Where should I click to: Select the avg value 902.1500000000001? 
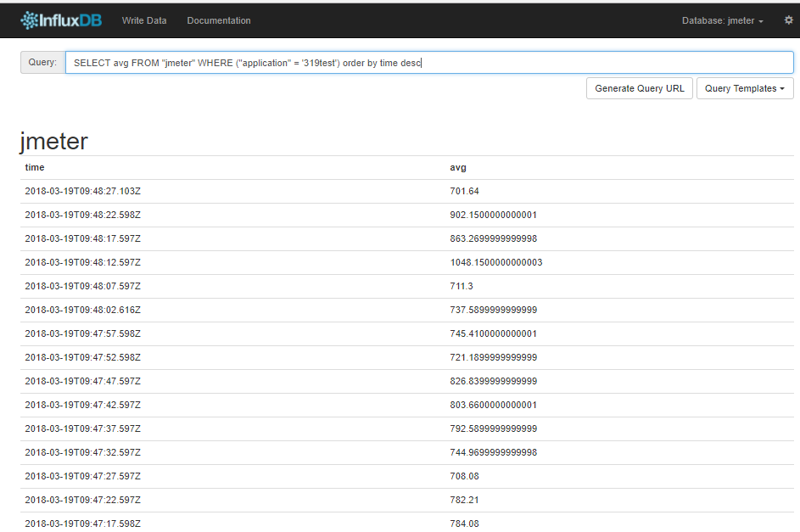tap(494, 215)
